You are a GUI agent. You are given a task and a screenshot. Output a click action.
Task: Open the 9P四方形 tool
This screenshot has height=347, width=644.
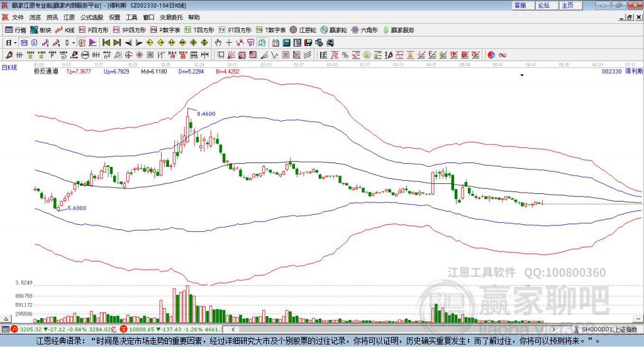pos(130,30)
